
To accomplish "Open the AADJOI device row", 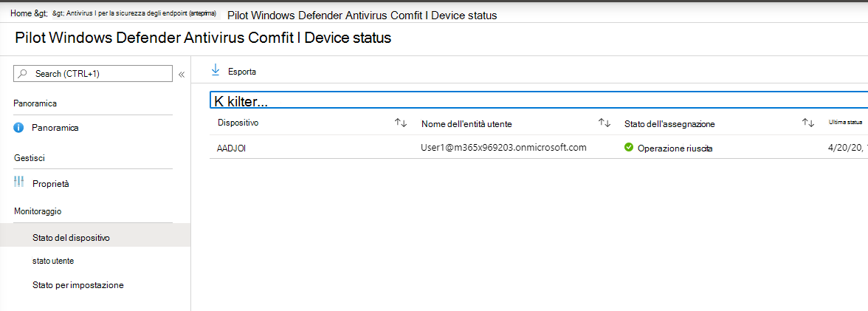I will [x=231, y=148].
